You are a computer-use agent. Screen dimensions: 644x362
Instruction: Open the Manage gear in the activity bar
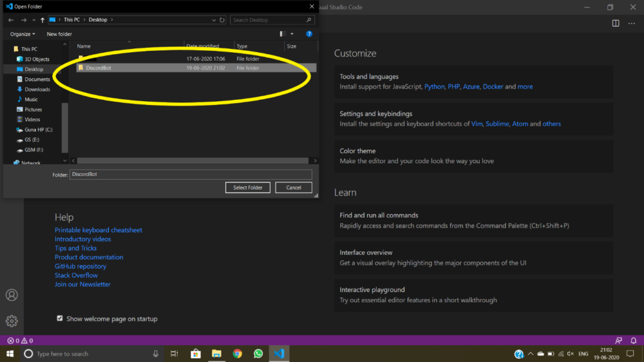tap(11, 321)
